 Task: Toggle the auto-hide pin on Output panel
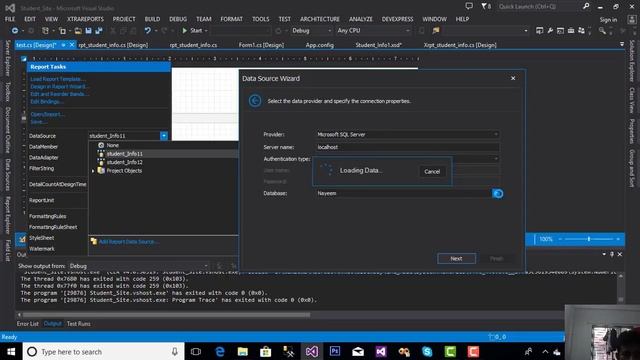point(612,254)
